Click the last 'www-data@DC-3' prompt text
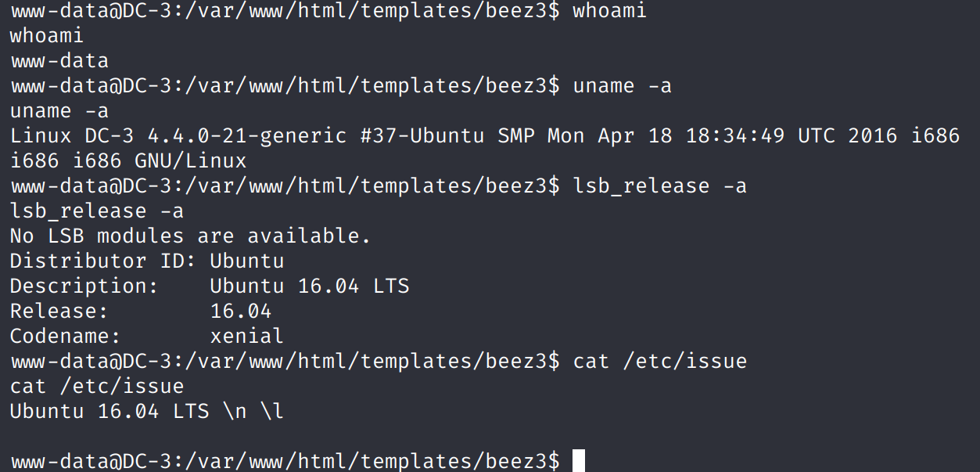This screenshot has height=472, width=980. tap(91, 461)
